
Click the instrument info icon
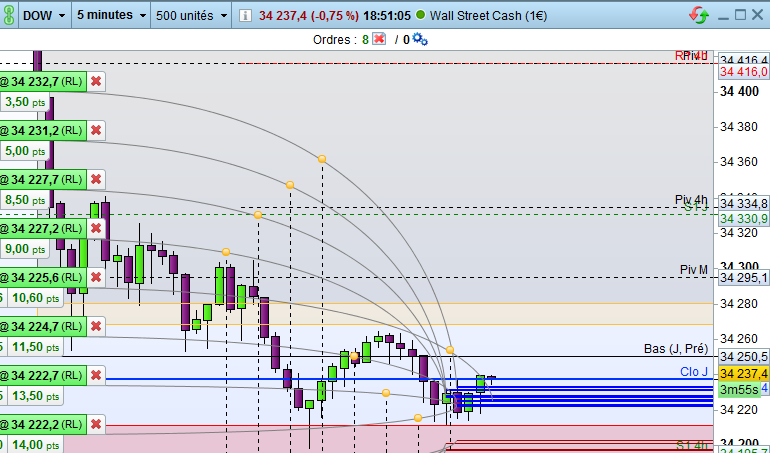click(x=245, y=16)
